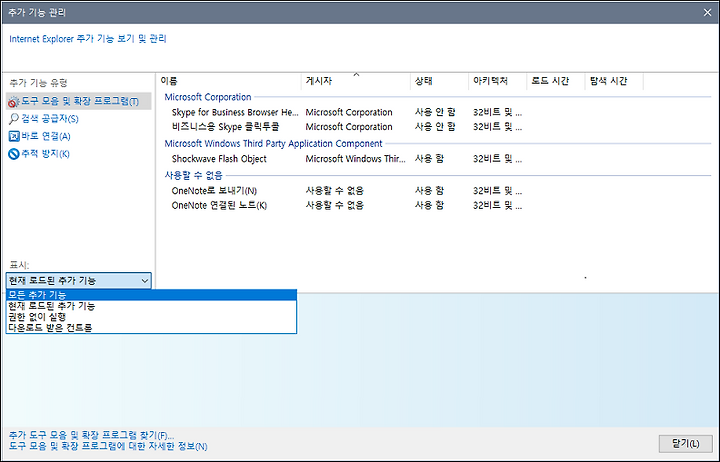Screen dimensions: 720x462
Task: Click 사용할 수 없음 group header
Action: [x=193, y=175]
